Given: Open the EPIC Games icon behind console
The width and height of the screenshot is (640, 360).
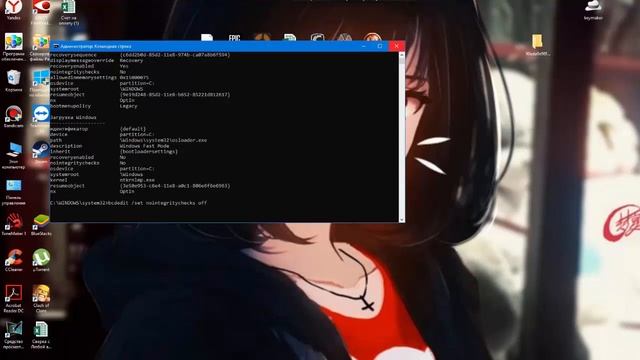Looking at the screenshot, I should pos(234,38).
